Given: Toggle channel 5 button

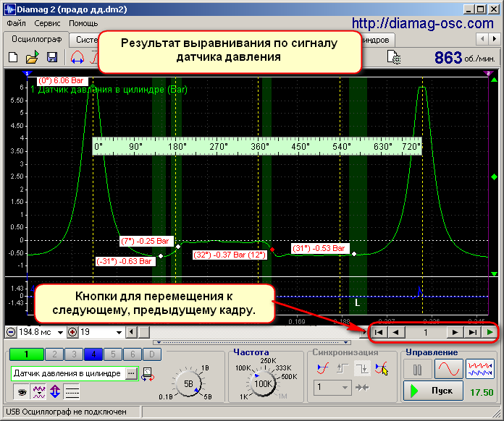Looking at the screenshot, I should pyautogui.click(x=113, y=354).
